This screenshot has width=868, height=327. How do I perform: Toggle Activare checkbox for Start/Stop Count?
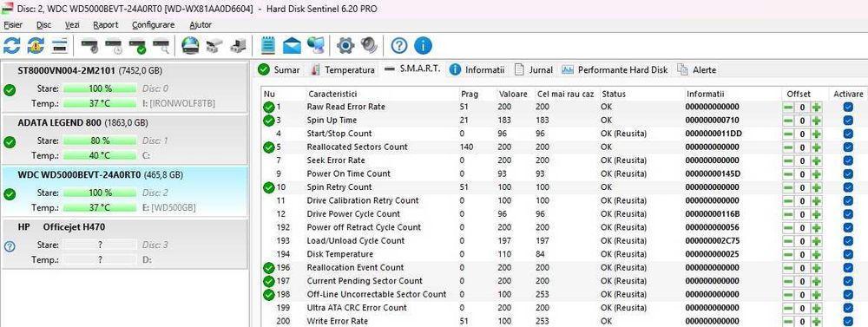click(848, 134)
